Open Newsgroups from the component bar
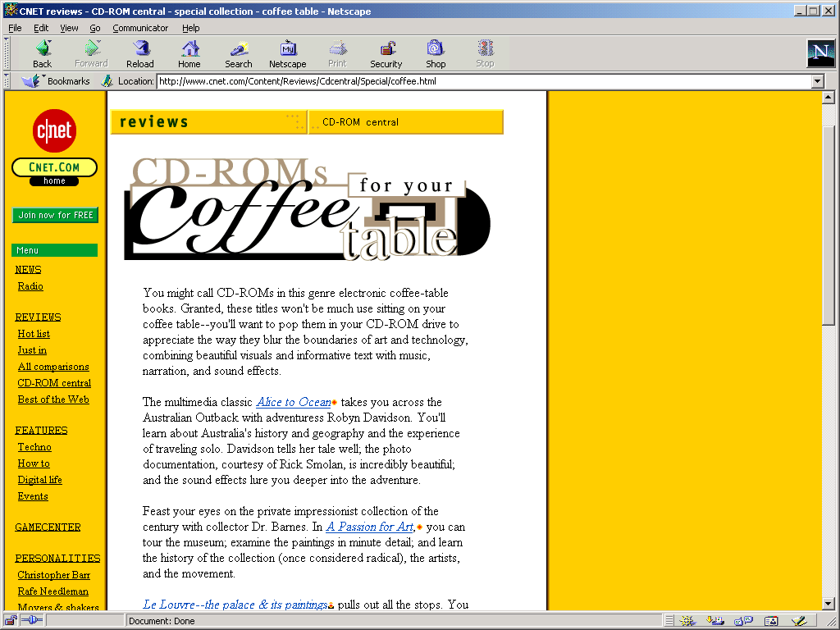This screenshot has width=840, height=630. tap(743, 621)
